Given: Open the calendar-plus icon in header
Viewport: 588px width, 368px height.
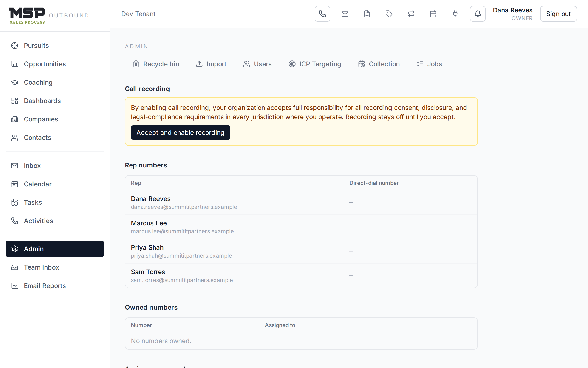Looking at the screenshot, I should click(433, 14).
